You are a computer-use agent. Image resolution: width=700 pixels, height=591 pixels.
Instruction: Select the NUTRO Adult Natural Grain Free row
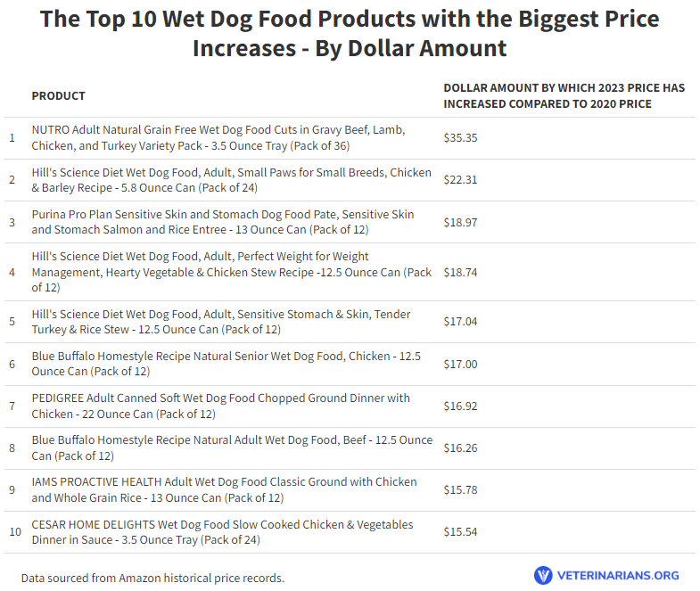click(x=350, y=138)
